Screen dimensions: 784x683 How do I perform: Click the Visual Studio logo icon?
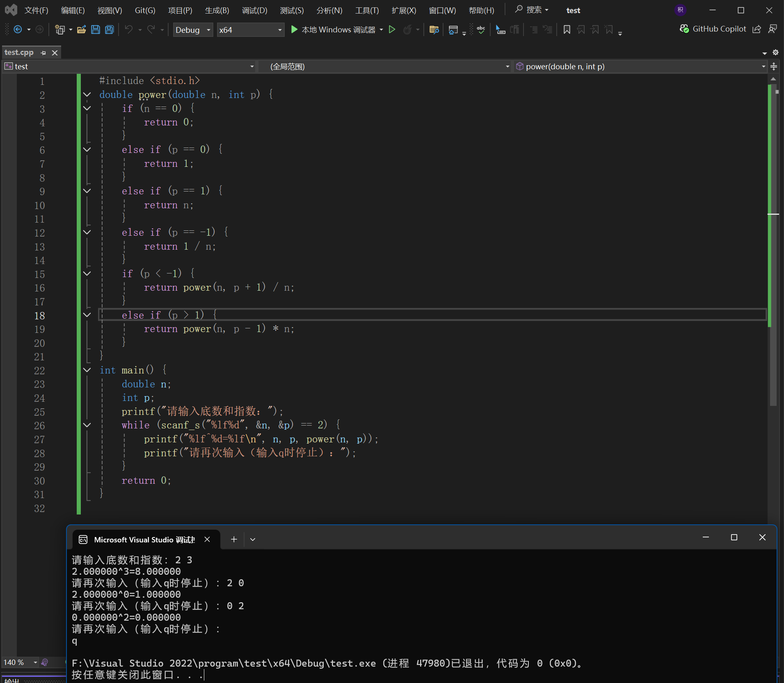coord(11,10)
